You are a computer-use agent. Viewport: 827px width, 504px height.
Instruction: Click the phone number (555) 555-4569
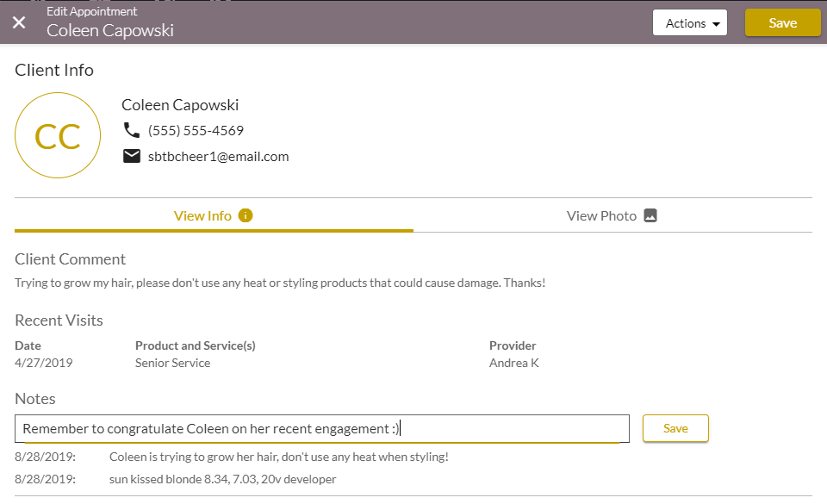(x=196, y=131)
